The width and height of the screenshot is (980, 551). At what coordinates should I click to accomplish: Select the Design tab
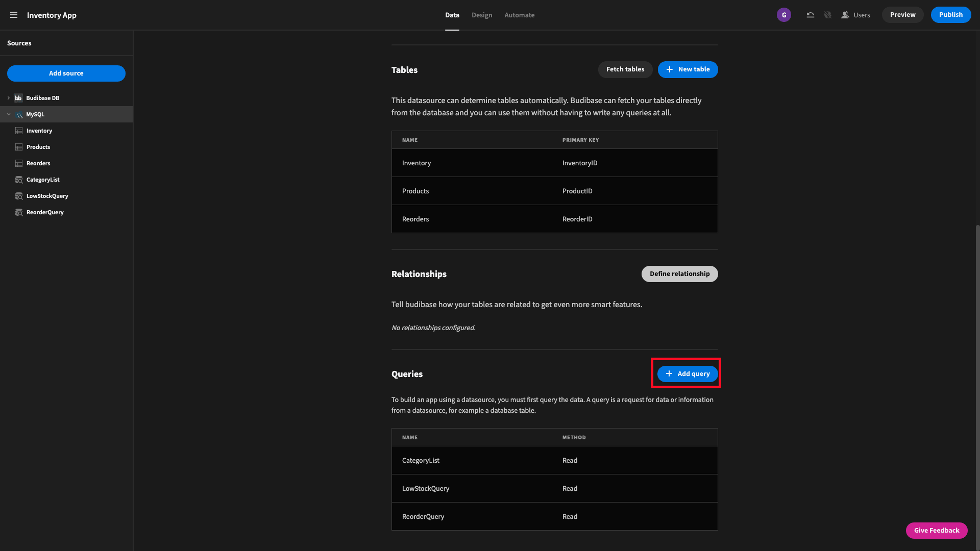[481, 15]
